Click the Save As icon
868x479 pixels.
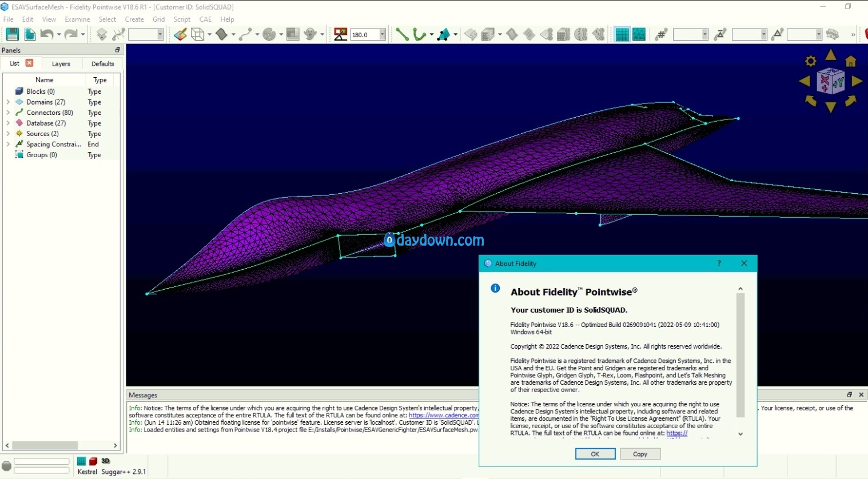coord(30,34)
